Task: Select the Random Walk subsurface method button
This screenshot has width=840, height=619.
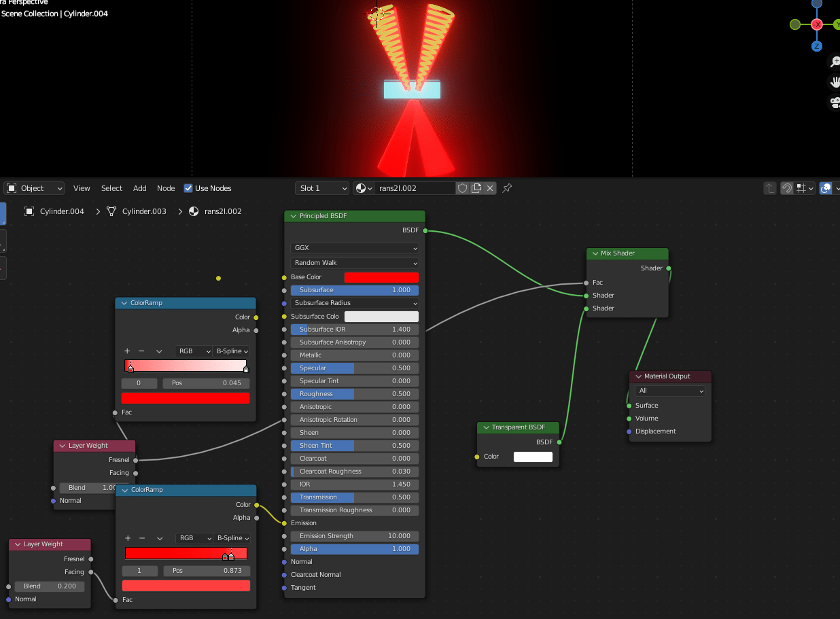Action: click(x=354, y=263)
